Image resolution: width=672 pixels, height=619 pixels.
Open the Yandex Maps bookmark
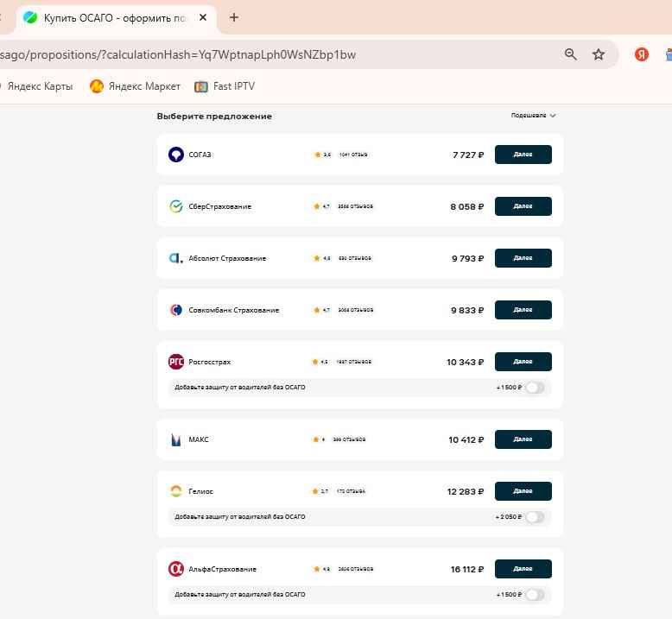(x=39, y=86)
